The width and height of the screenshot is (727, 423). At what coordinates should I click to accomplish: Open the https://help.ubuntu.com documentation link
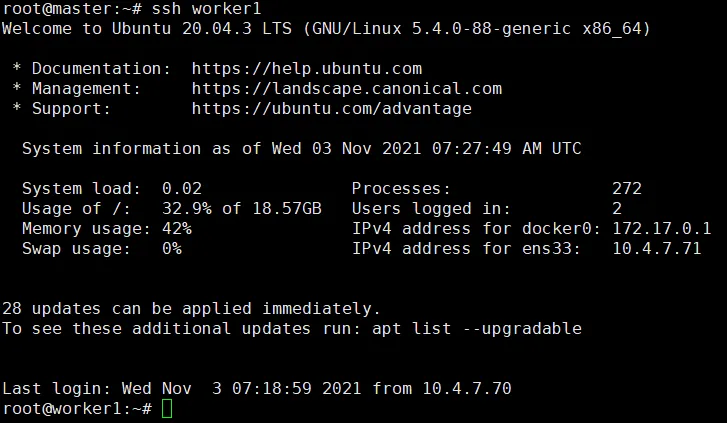307,69
